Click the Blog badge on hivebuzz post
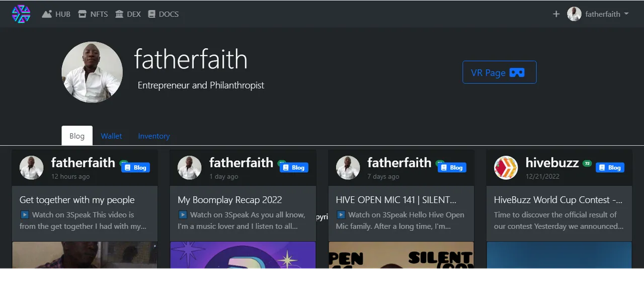644x301 pixels. coord(610,168)
